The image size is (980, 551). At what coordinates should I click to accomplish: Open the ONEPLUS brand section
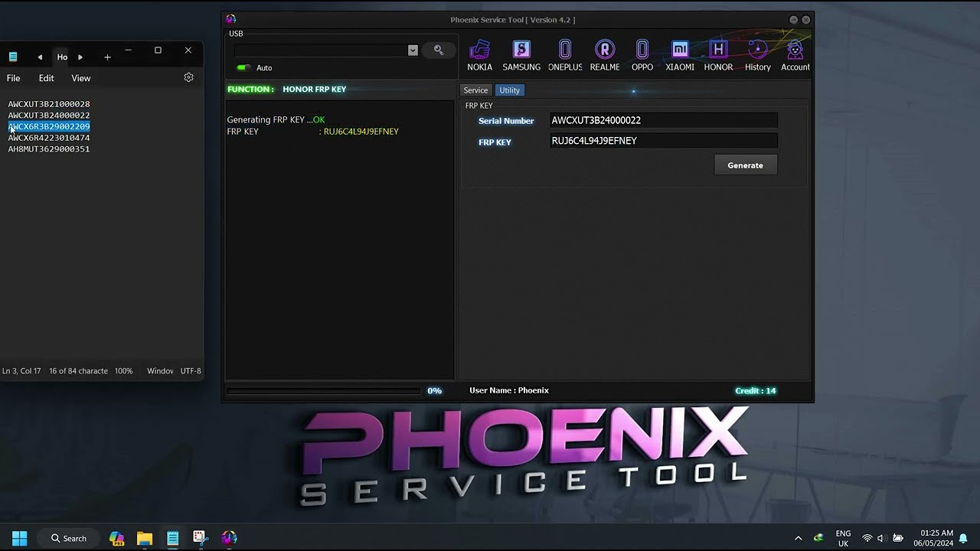565,56
